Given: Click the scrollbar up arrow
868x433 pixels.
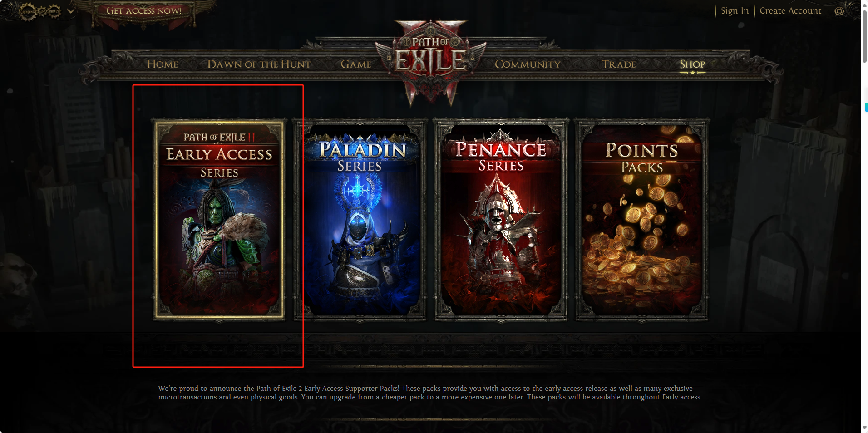Looking at the screenshot, I should [x=864, y=4].
